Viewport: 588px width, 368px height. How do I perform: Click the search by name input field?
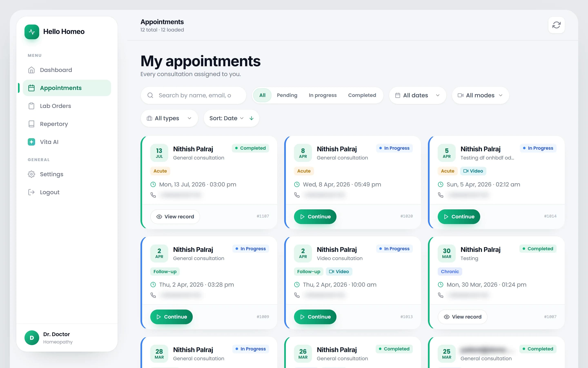[x=193, y=95]
